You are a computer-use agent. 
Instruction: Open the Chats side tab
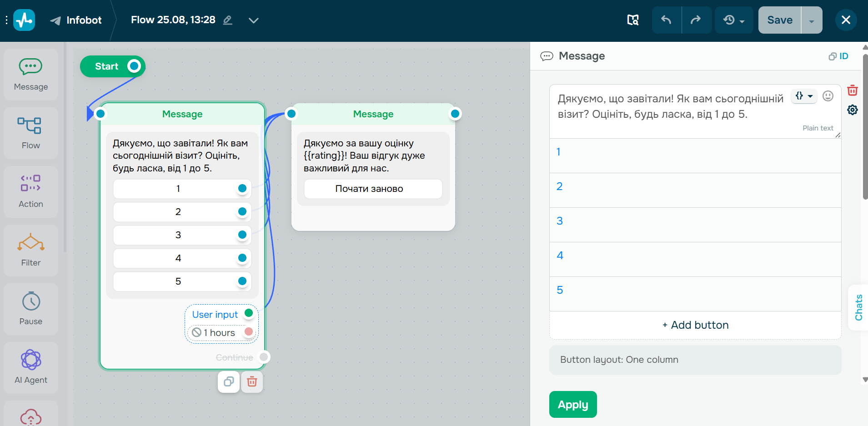tap(858, 307)
